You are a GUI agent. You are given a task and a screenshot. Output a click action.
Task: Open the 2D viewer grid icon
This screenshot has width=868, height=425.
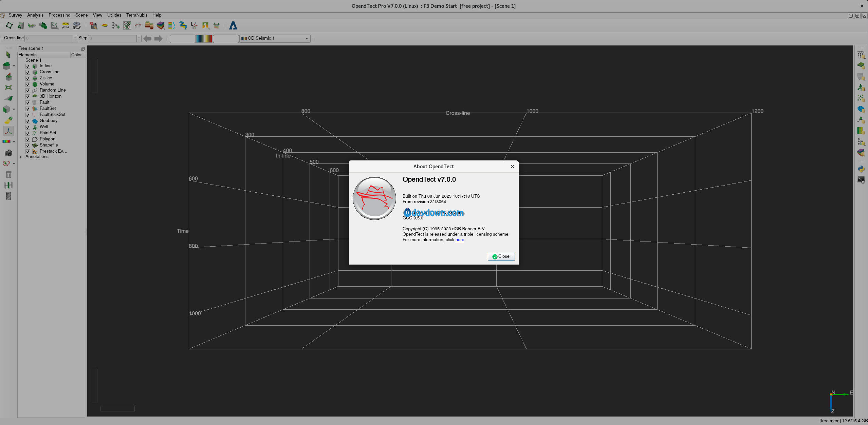(x=127, y=25)
